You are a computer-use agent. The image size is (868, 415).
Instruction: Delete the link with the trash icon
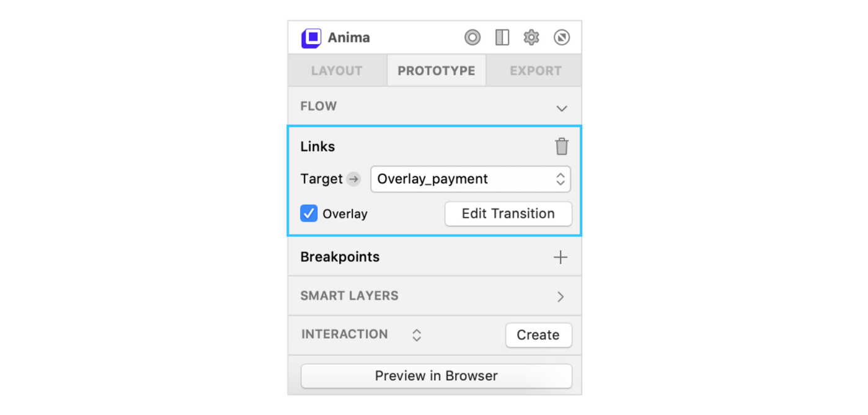pyautogui.click(x=562, y=146)
